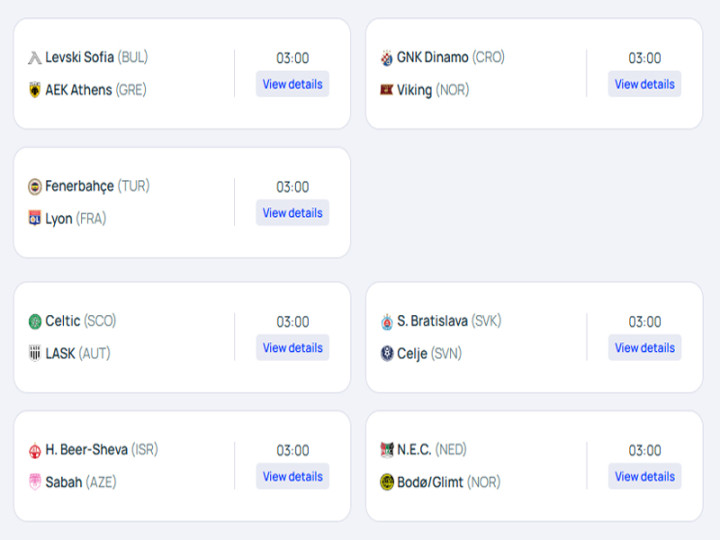The image size is (720, 540).
Task: Click the Sabah club crest
Action: pos(35,482)
